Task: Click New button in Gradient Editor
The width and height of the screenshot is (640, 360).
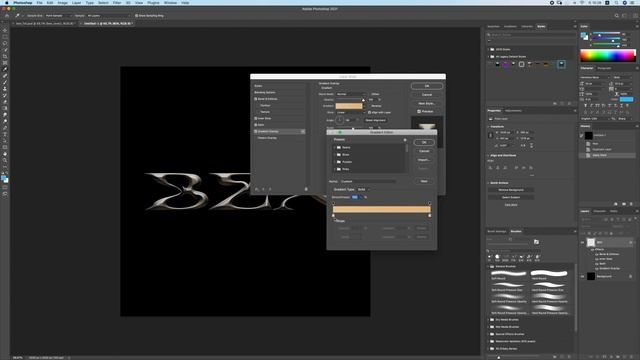Action: coord(424,181)
